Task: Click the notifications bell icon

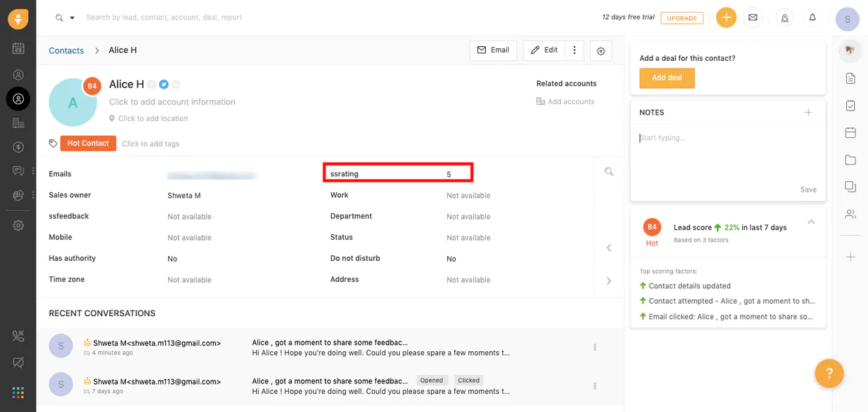Action: point(812,17)
